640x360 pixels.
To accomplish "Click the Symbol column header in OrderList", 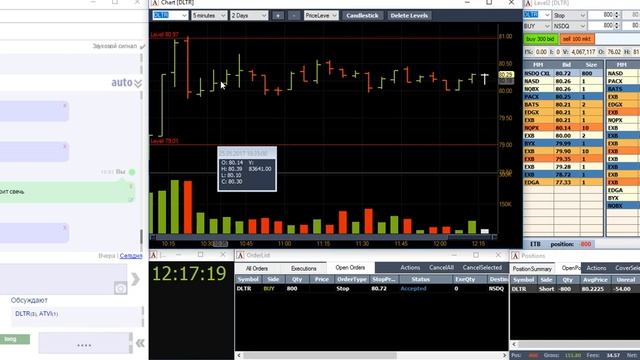I will click(248, 280).
